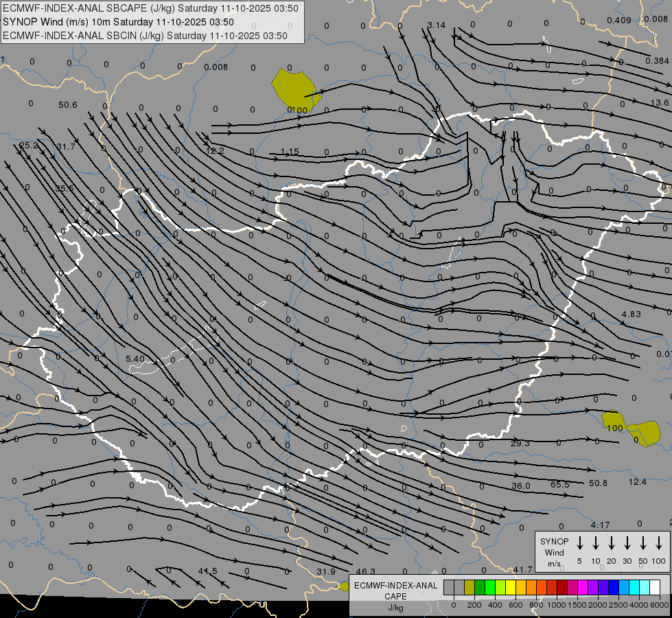
Task: Click the SBCAPE title line in header box
Action: 150,8
